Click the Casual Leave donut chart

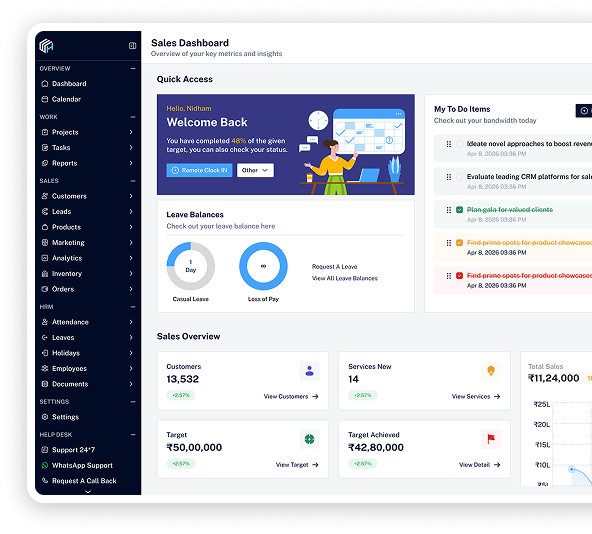[x=191, y=266]
